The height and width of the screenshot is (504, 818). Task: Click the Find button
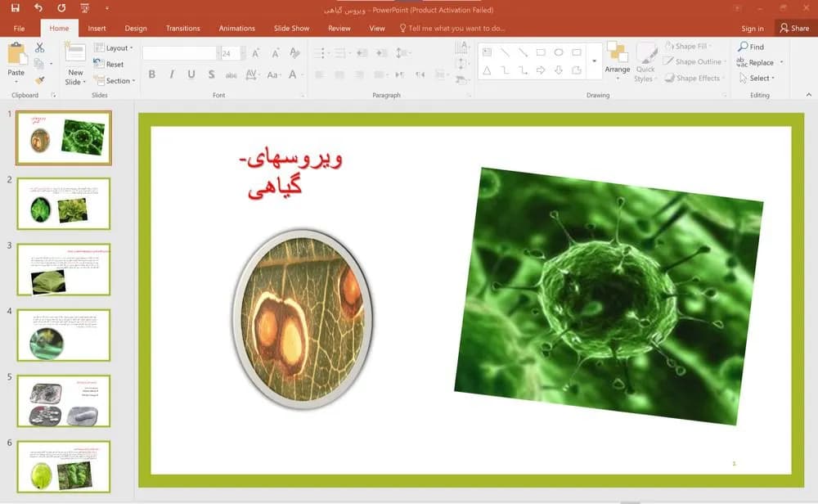tap(751, 47)
